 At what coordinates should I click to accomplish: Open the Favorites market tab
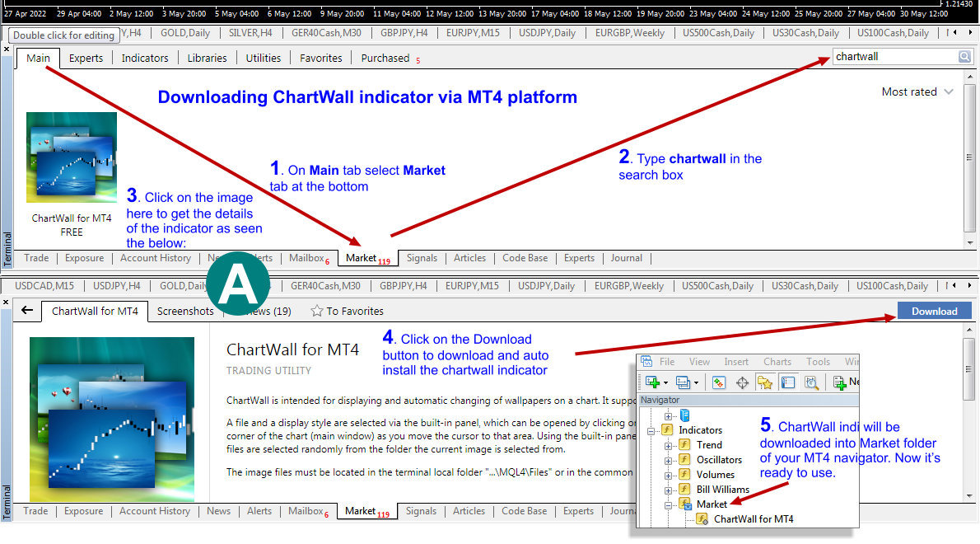click(320, 59)
